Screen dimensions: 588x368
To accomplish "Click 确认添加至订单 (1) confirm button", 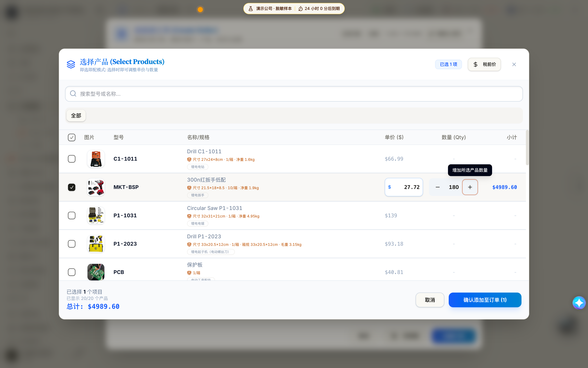I will tap(485, 300).
